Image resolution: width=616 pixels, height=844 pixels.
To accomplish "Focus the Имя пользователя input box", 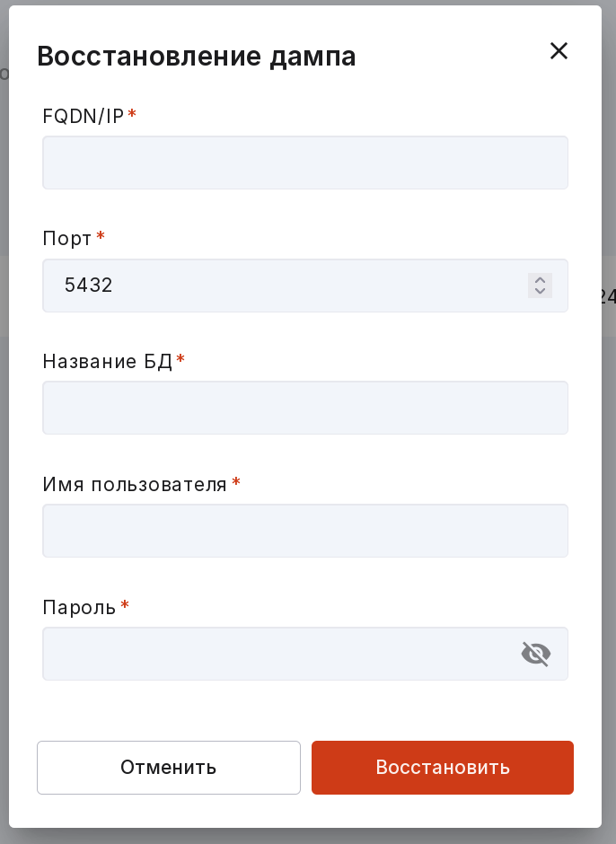I will pos(305,531).
